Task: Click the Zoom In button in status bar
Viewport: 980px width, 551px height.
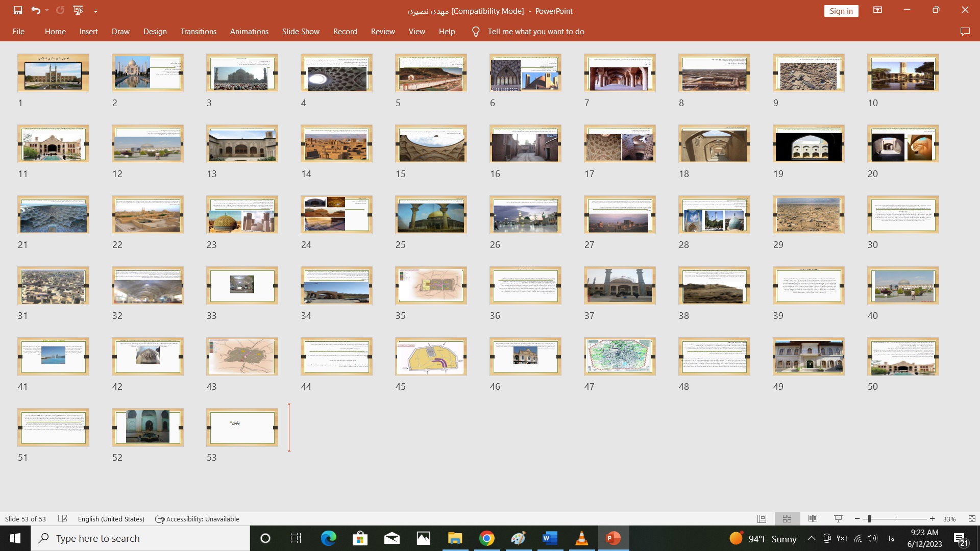Action: click(x=934, y=518)
